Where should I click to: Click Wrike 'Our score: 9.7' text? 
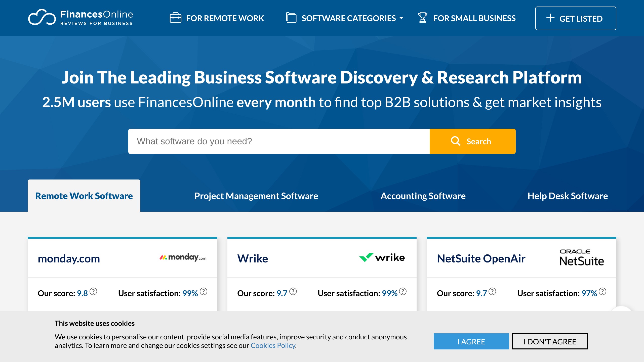(x=262, y=293)
